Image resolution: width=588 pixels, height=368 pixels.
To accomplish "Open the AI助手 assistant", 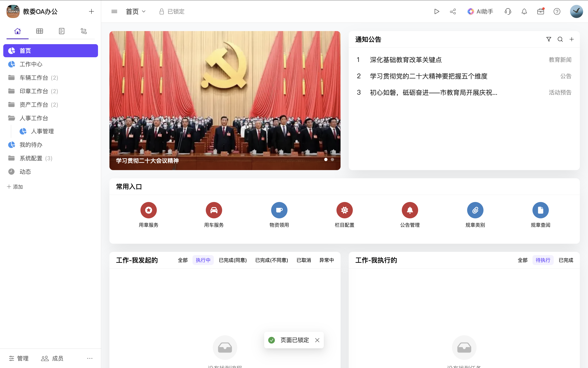I will pyautogui.click(x=480, y=11).
